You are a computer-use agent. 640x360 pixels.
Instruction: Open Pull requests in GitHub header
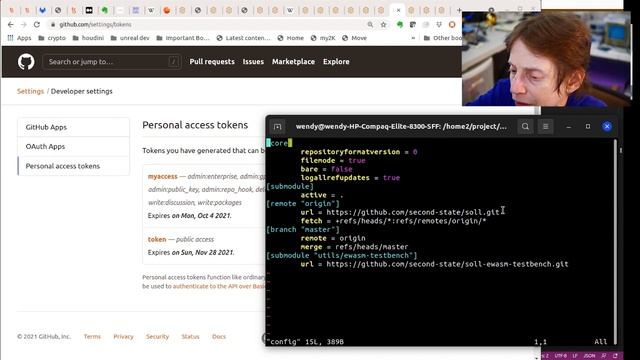click(212, 62)
